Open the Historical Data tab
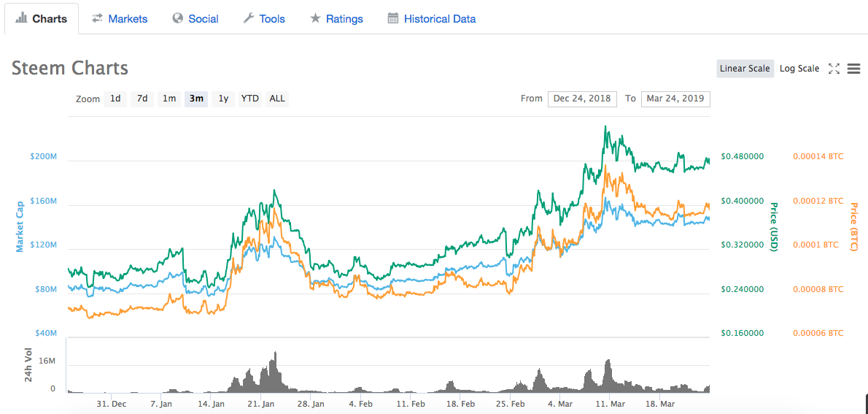 pos(432,19)
